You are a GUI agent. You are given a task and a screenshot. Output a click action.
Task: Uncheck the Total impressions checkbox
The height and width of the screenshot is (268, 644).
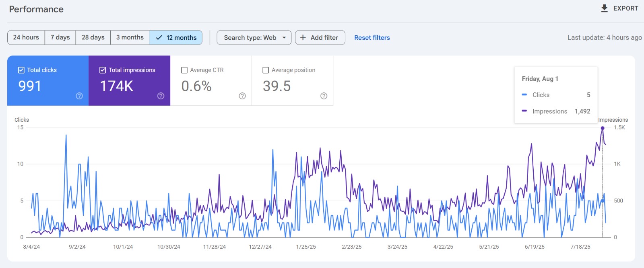[x=103, y=70]
